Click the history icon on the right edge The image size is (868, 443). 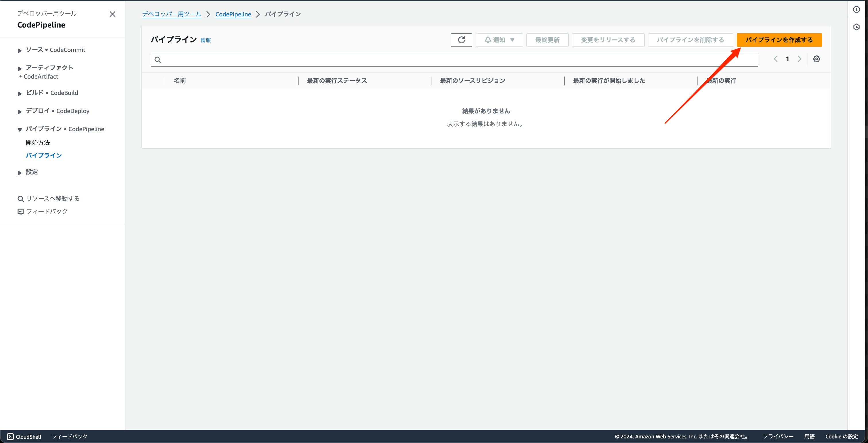point(856,27)
